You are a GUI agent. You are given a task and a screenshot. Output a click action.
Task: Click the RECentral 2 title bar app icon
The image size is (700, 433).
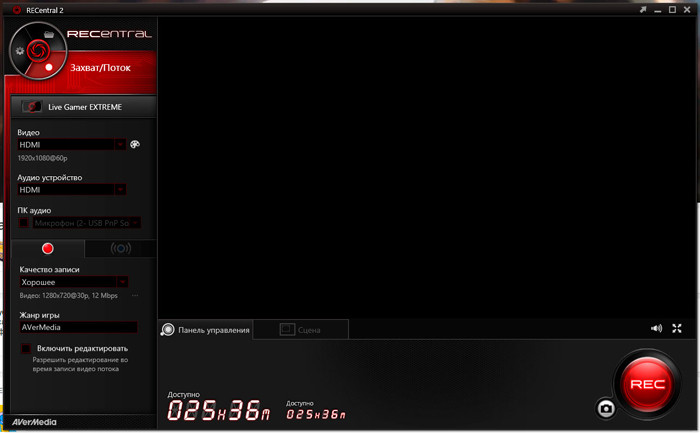[x=17, y=10]
